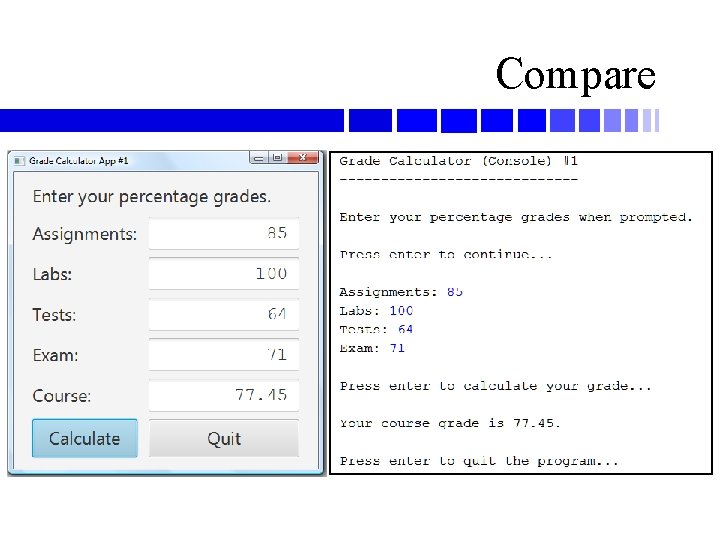Click the 'Grade Calculator (Console) #1' console title
The height and width of the screenshot is (540, 720).
(x=459, y=161)
